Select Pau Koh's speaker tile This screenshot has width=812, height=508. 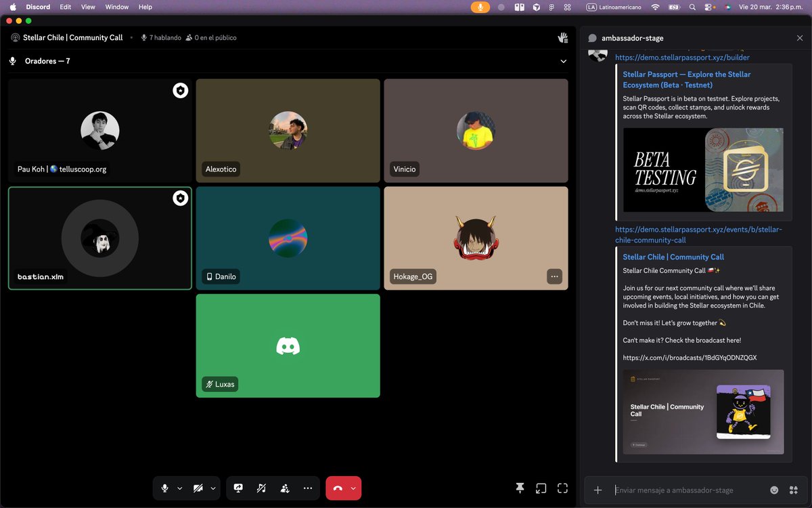coord(100,130)
